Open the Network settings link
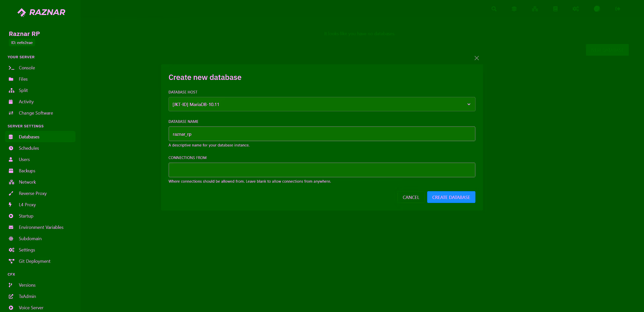 point(40,182)
